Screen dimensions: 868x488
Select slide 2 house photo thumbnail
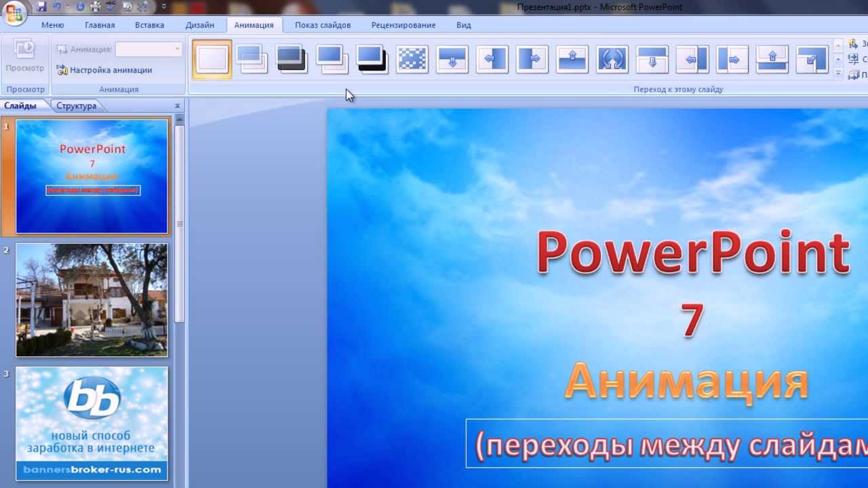click(x=92, y=300)
